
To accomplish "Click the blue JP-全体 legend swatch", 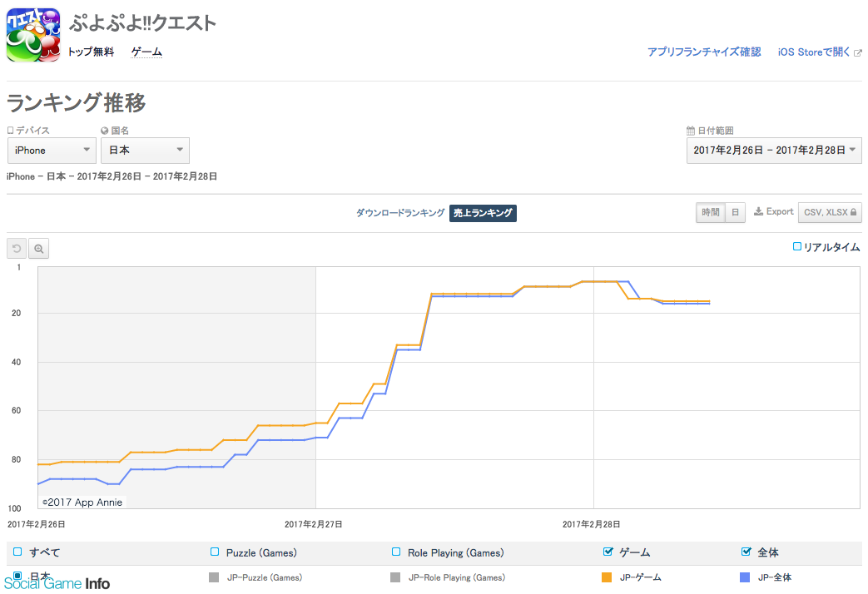I will tap(745, 577).
